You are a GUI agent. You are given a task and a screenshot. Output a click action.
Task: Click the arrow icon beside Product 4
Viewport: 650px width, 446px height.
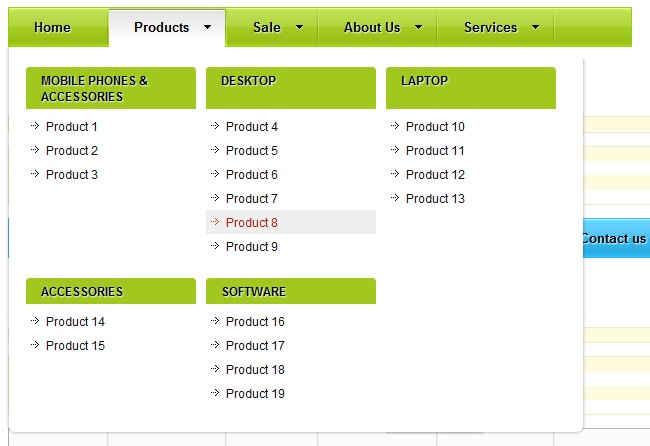pyautogui.click(x=215, y=126)
